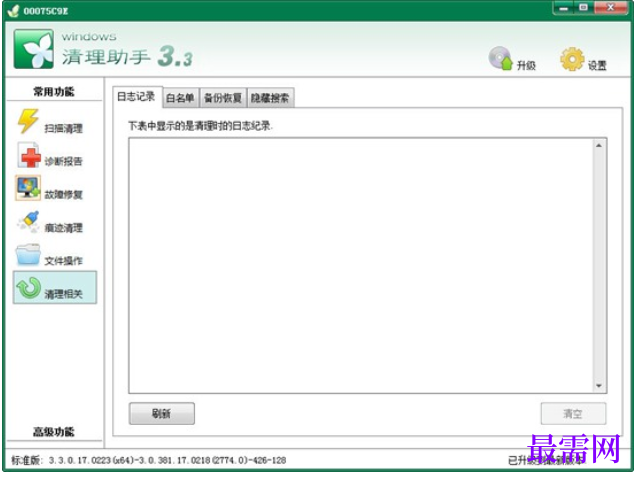Minimize the window
Screen dimensions: 639x480
point(564,7)
